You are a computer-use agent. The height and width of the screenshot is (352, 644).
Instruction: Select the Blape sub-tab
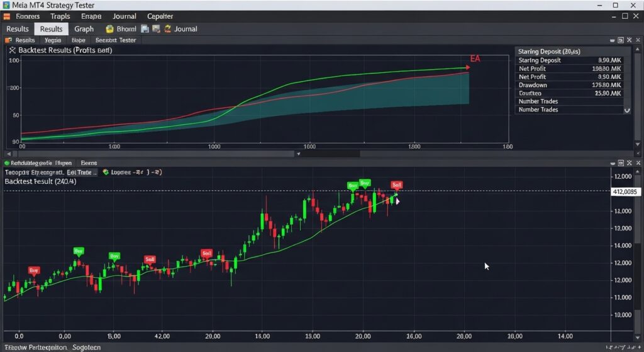78,40
